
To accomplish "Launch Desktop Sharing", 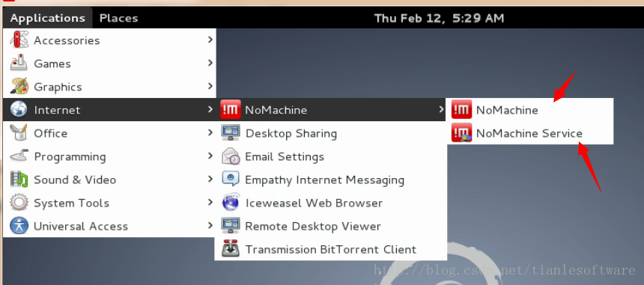I will pyautogui.click(x=331, y=133).
